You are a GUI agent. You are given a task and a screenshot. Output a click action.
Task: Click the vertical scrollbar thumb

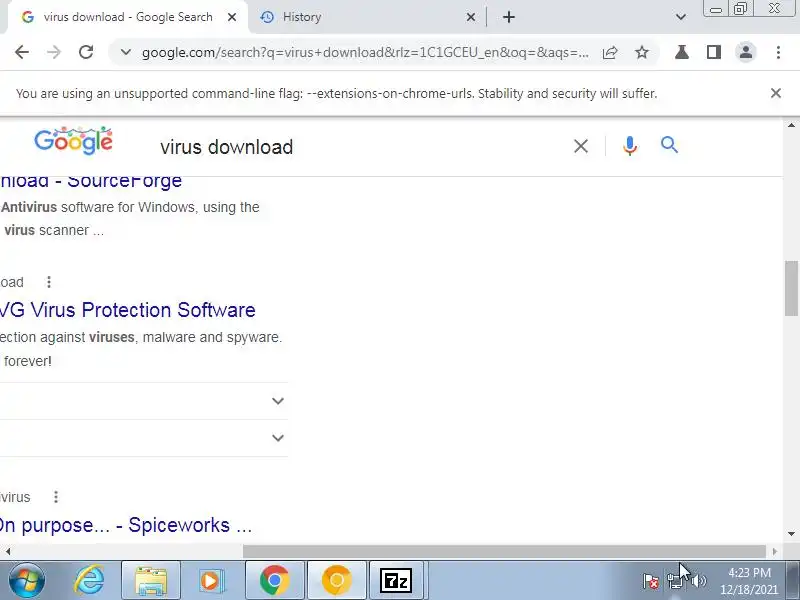click(791, 288)
